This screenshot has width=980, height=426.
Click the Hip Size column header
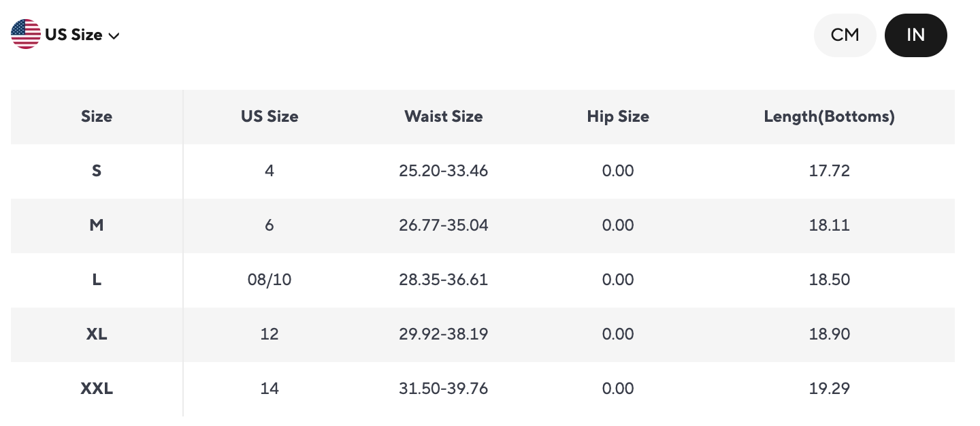618,116
